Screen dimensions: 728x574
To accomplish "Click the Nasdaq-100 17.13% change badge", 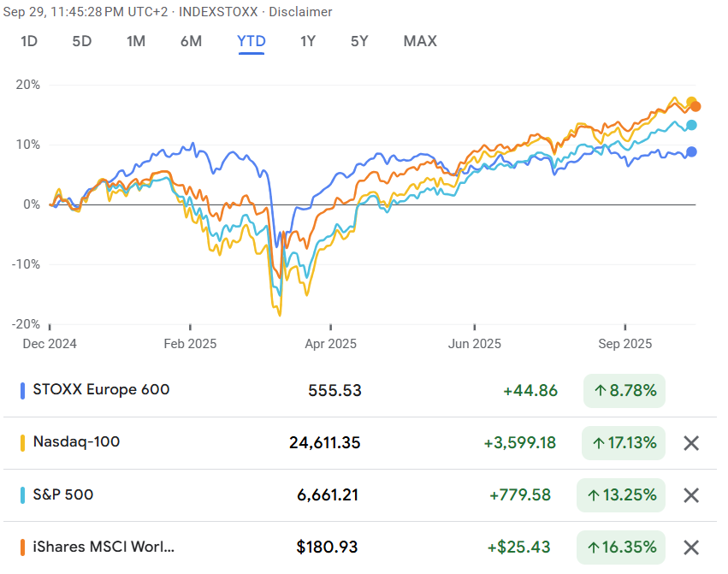I will coord(624,443).
